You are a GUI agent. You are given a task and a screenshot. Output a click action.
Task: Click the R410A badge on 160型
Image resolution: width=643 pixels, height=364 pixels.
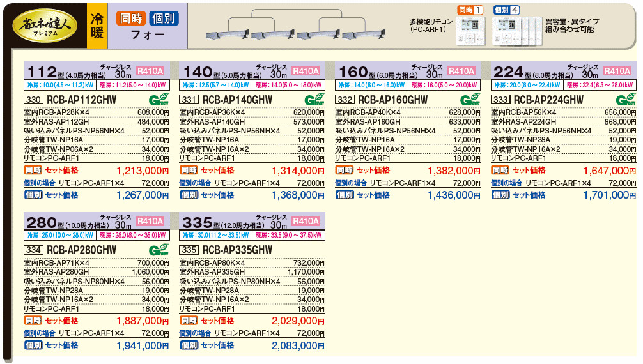click(x=461, y=71)
